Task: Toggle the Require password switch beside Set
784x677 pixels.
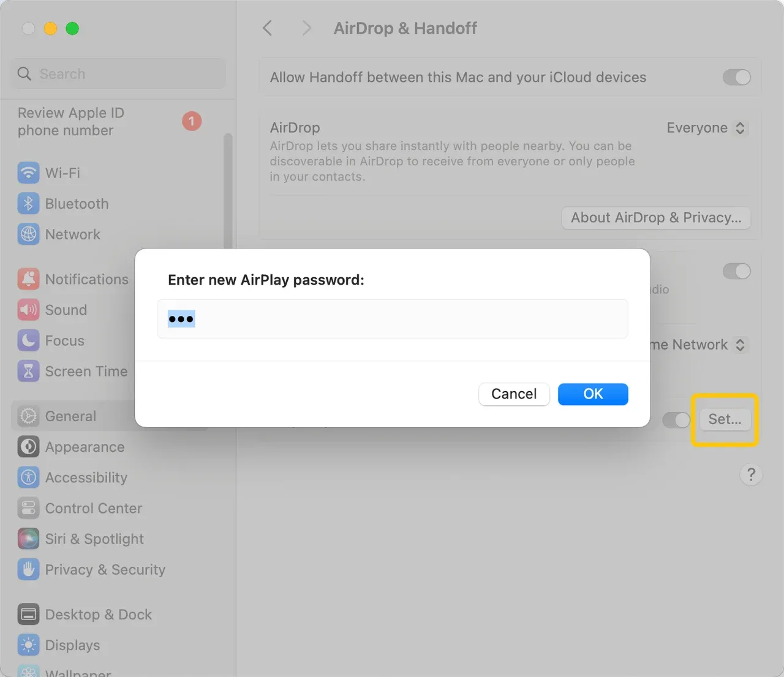Action: (x=676, y=419)
